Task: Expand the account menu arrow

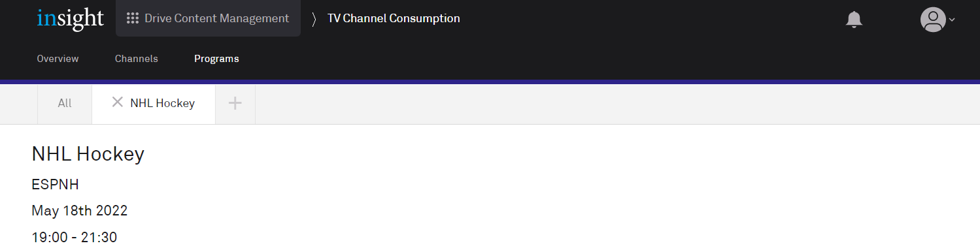Action: click(952, 20)
